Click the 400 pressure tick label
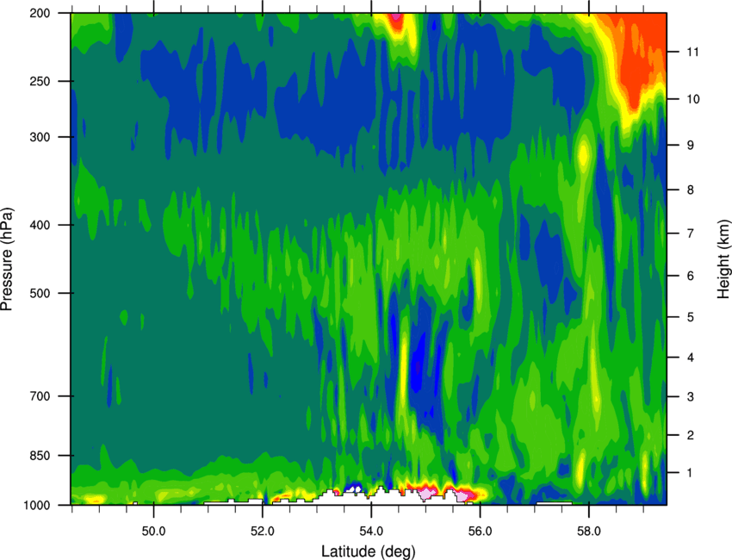This screenshot has width=732, height=560. click(x=40, y=225)
